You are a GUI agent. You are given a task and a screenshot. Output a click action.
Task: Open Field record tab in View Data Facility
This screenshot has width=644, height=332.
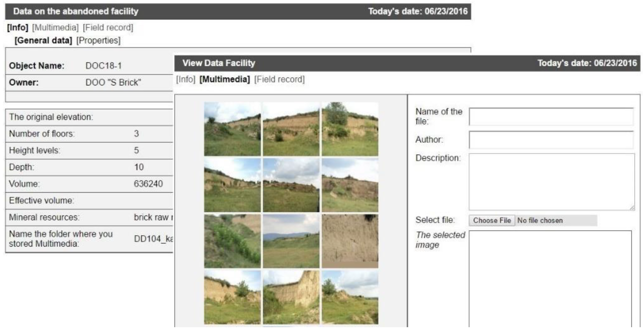[279, 79]
